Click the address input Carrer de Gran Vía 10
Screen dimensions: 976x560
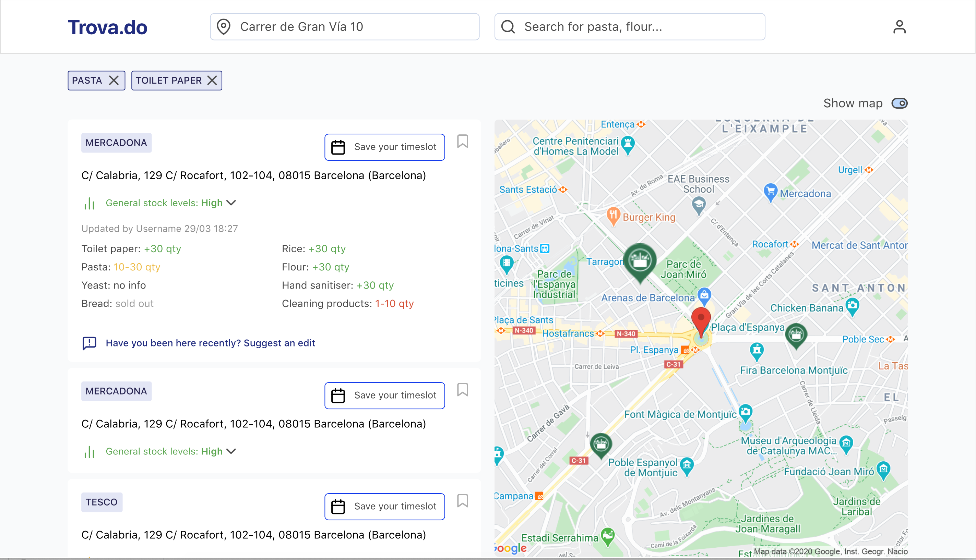(344, 27)
